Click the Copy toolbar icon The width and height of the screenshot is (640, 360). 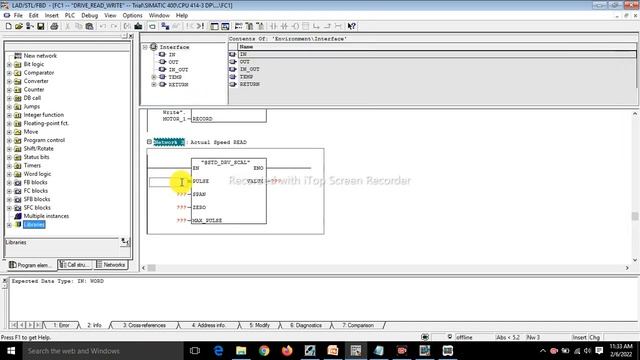point(78,26)
